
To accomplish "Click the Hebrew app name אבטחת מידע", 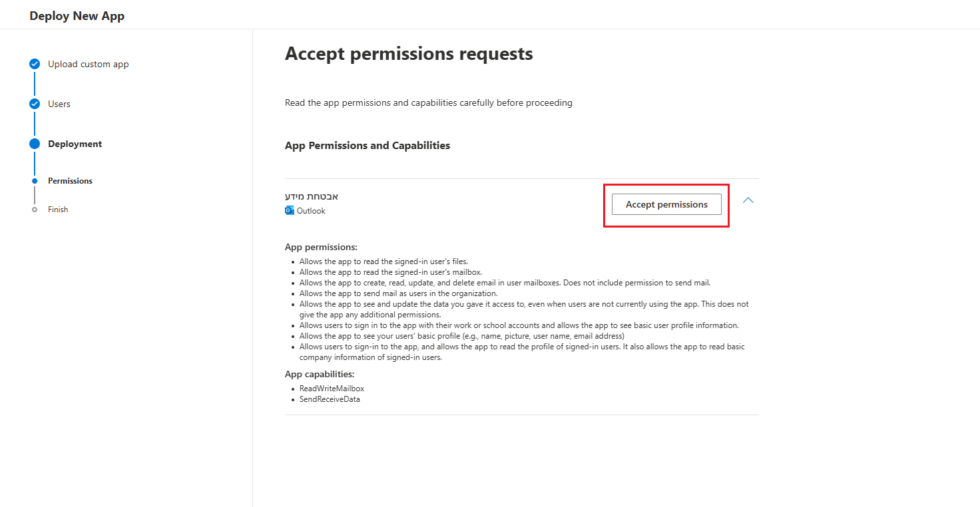I will (x=312, y=196).
